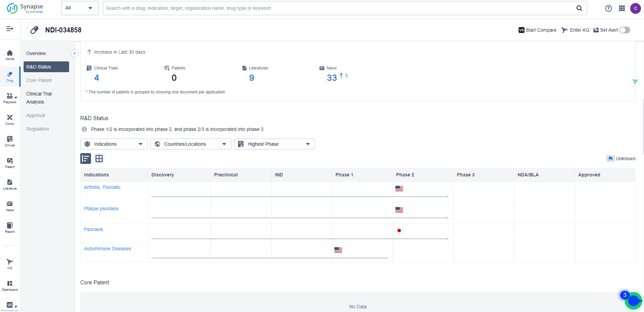Click the Japan flag in Psoriasis row
This screenshot has width=644, height=312.
pyautogui.click(x=399, y=231)
